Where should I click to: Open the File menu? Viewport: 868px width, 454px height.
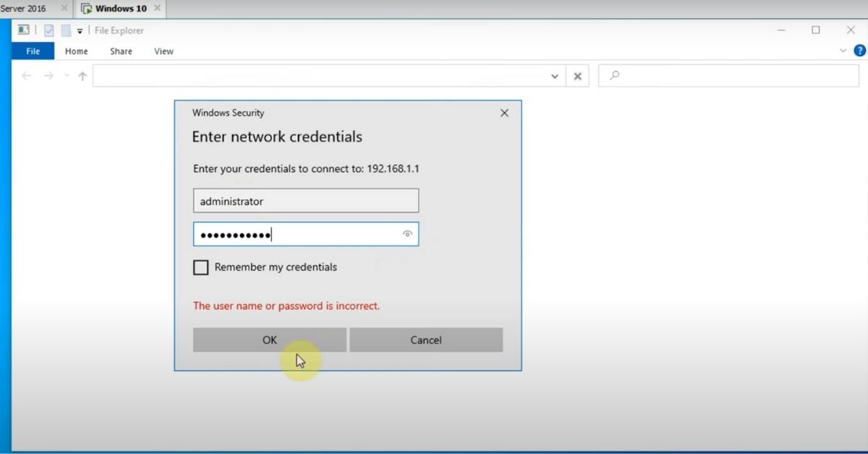click(33, 51)
